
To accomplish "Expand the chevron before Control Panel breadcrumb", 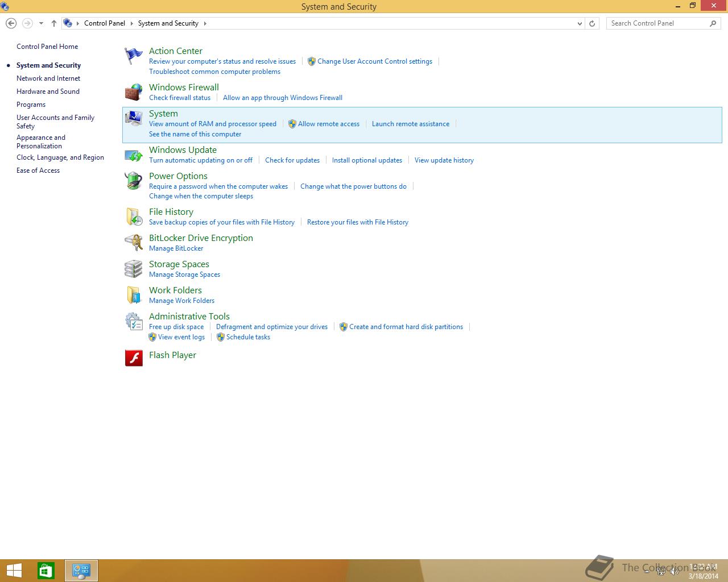I will pos(78,23).
